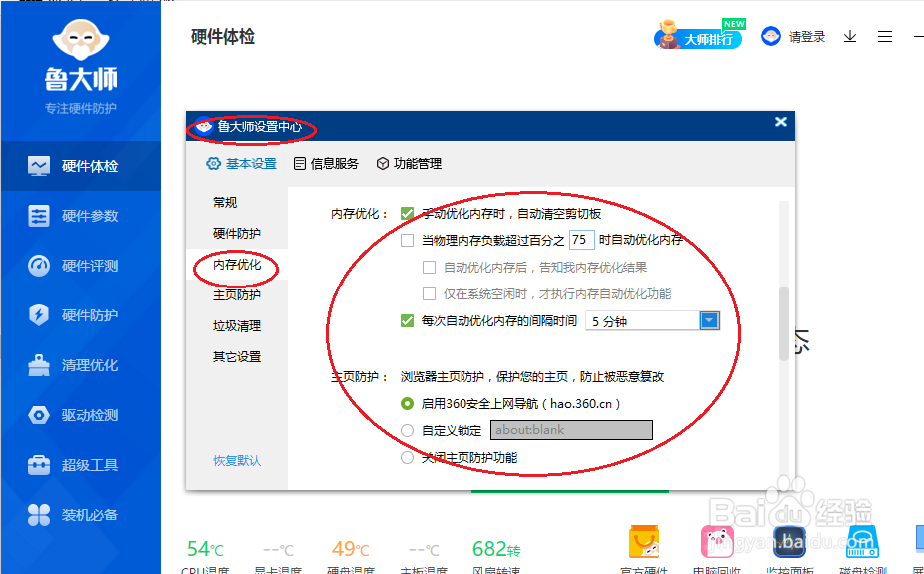Click the about:blank custom homepage field
The height and width of the screenshot is (574, 924).
point(571,430)
